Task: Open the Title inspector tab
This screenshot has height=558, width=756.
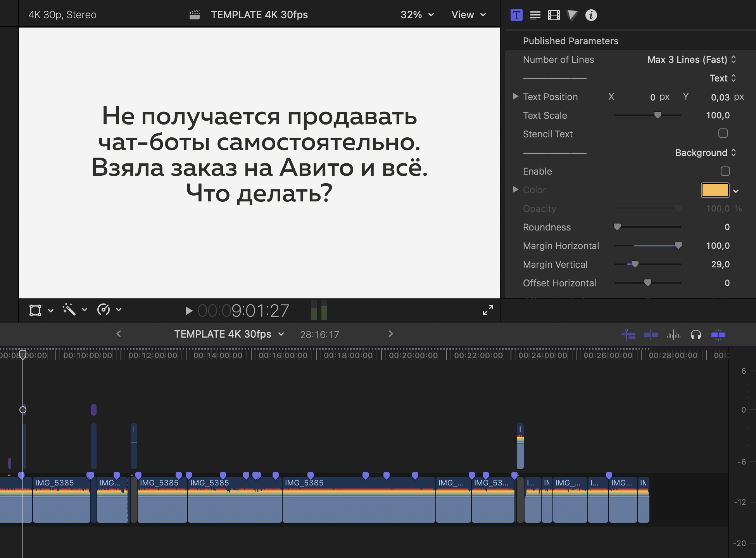Action: tap(516, 15)
